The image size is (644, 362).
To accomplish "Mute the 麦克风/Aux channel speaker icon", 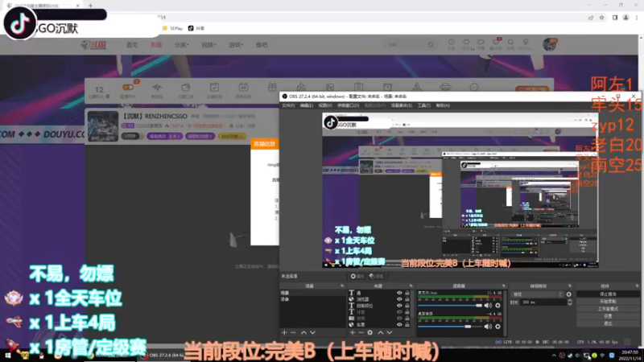I will pyautogui.click(x=488, y=306).
